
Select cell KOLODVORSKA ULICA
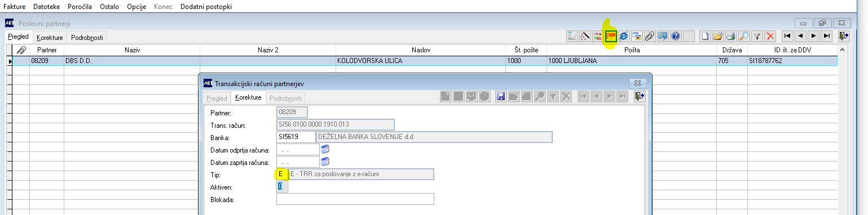coord(421,60)
